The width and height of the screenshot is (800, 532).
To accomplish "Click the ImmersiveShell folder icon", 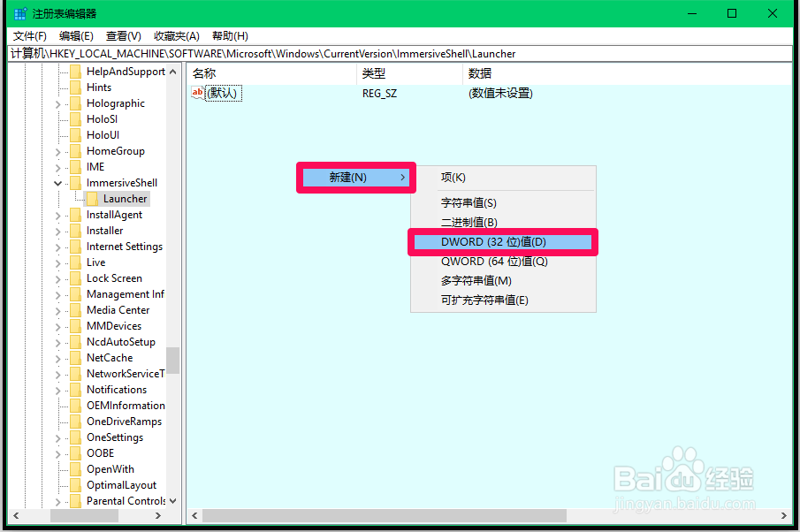I will tap(74, 182).
